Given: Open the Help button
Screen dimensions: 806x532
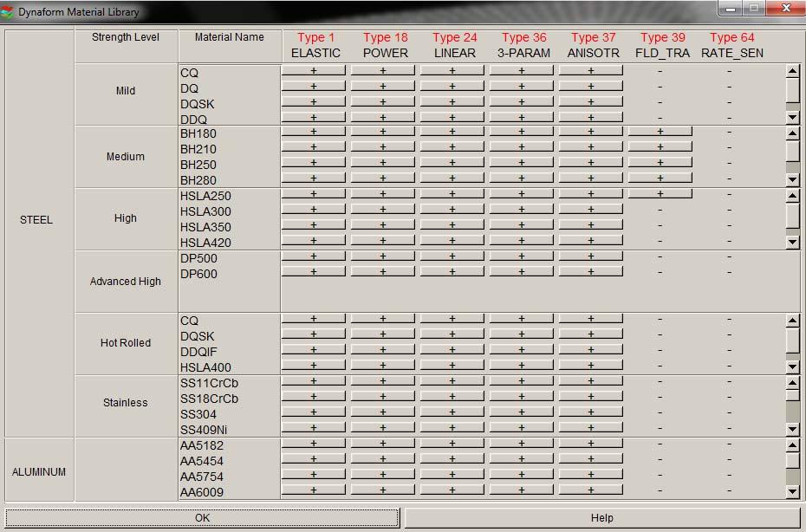Looking at the screenshot, I should click(x=602, y=517).
